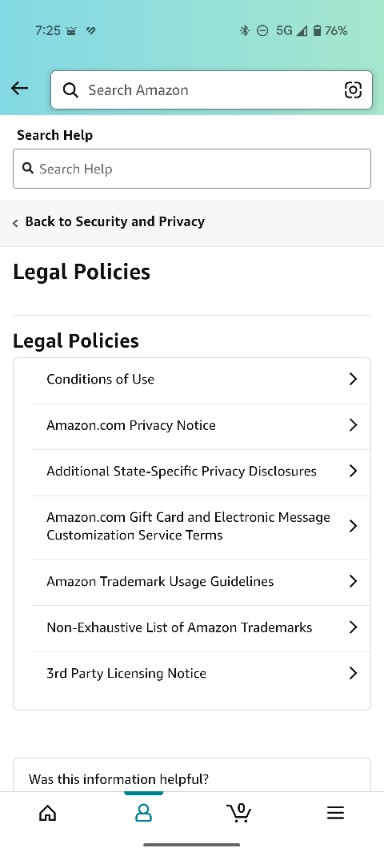This screenshot has width=384, height=856.
Task: Tap the back arrow beside the search bar
Action: (20, 88)
